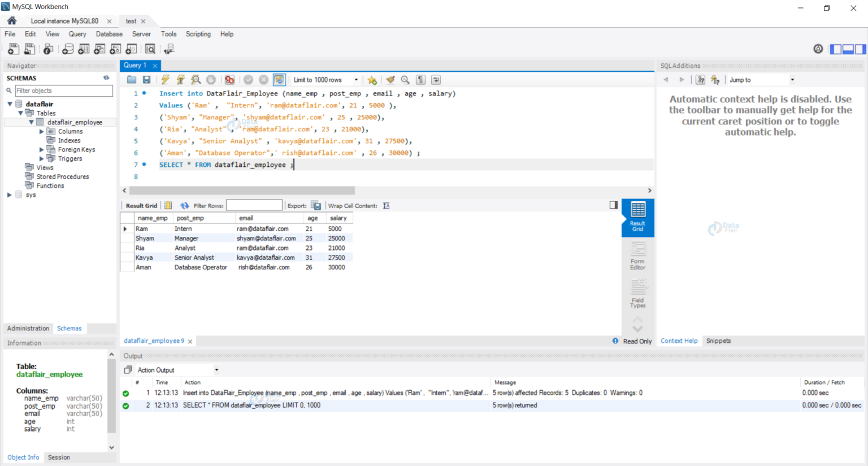Image resolution: width=868 pixels, height=466 pixels.
Task: Toggle the right sidebar panel view
Action: point(860,49)
